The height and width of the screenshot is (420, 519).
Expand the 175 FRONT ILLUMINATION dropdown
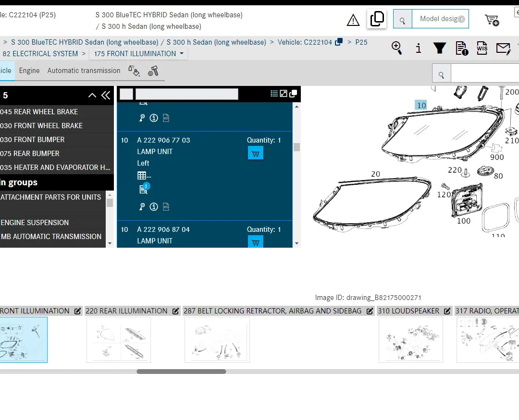coord(138,54)
